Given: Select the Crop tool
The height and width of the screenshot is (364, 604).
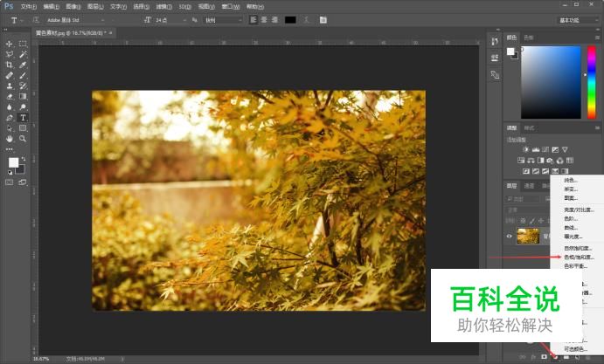Looking at the screenshot, I should click(10, 65).
